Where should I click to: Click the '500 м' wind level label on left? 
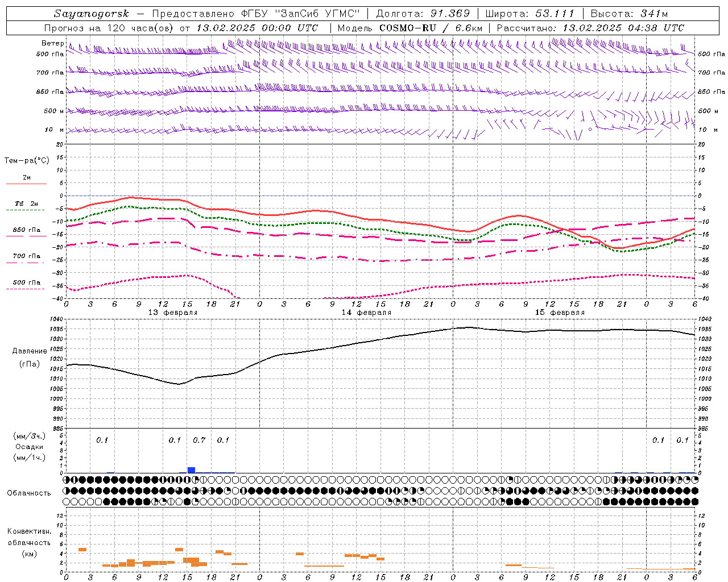54,111
